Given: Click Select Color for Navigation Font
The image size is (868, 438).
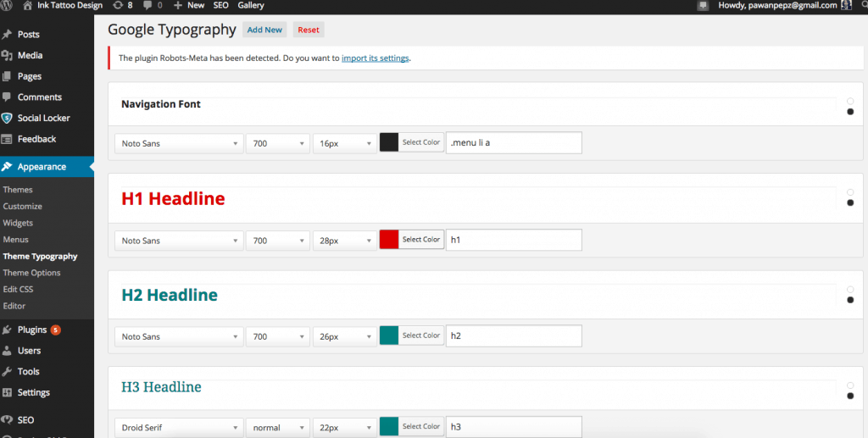Looking at the screenshot, I should click(421, 142).
